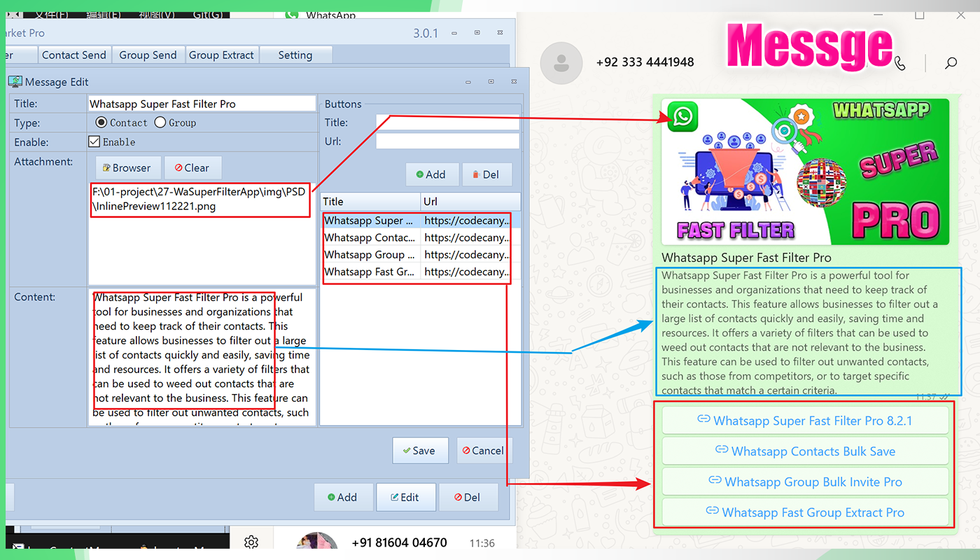Select the Contact radio button
Screen dimensions: 980x560
pos(101,122)
